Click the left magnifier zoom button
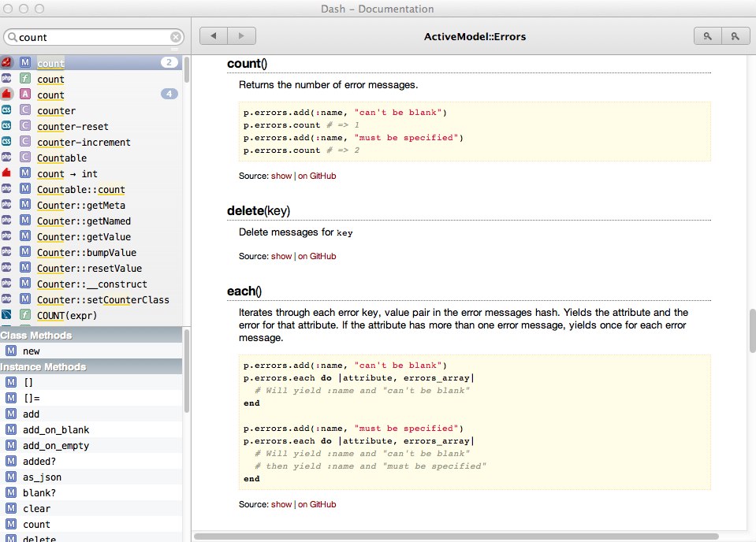756x542 pixels. click(x=707, y=36)
